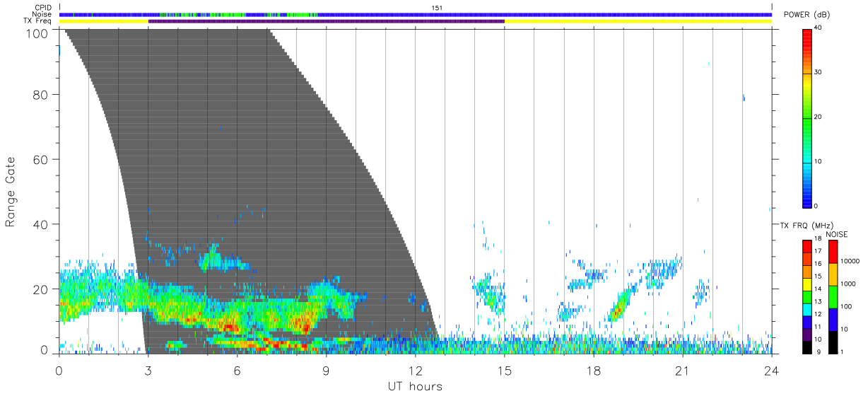Viewport: 868px width, 401px height.
Task: Click x-axis tick label '12'
Action: (x=415, y=371)
